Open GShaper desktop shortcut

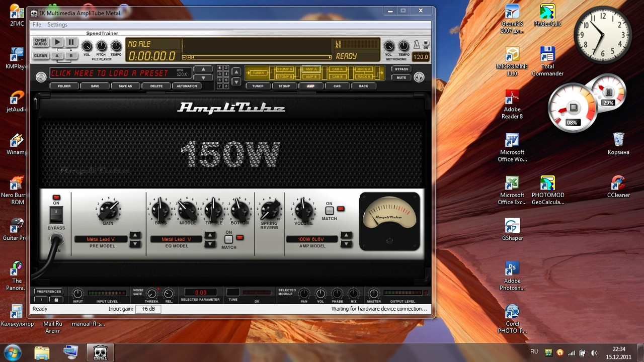(x=512, y=230)
